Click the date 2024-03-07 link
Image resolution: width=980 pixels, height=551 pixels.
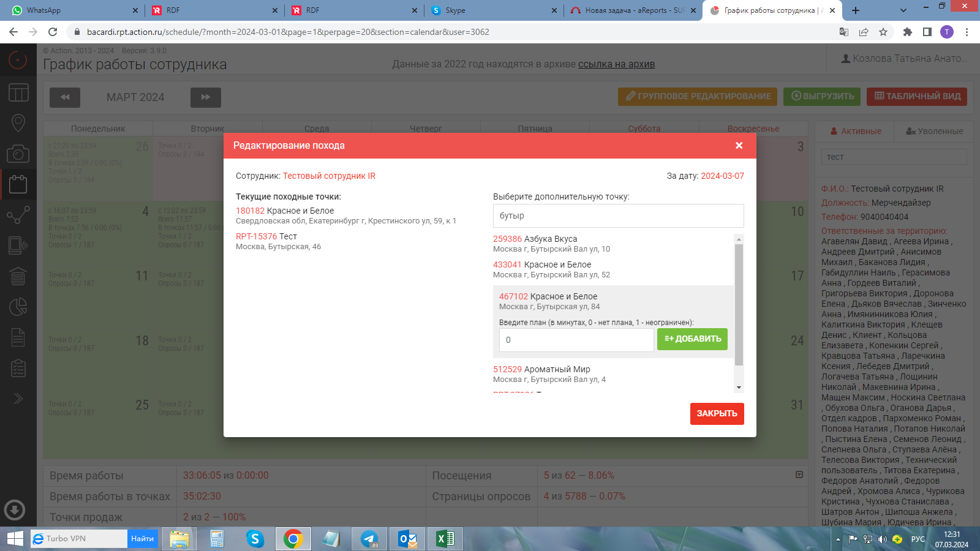(722, 176)
